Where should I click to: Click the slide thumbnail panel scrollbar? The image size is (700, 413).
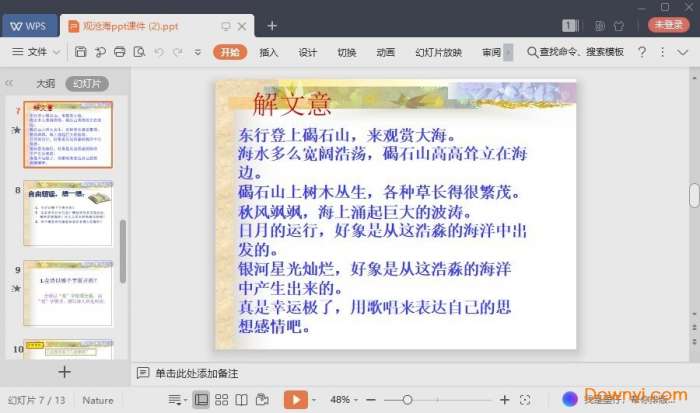123,251
